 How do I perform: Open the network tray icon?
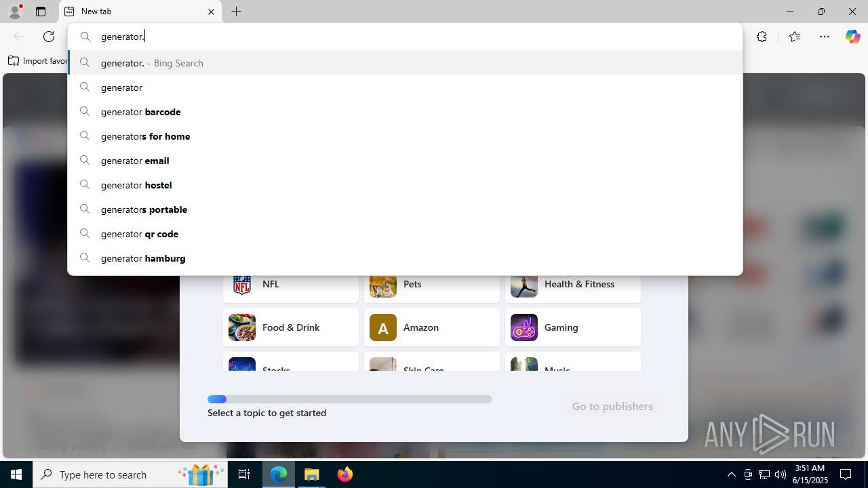point(764,474)
